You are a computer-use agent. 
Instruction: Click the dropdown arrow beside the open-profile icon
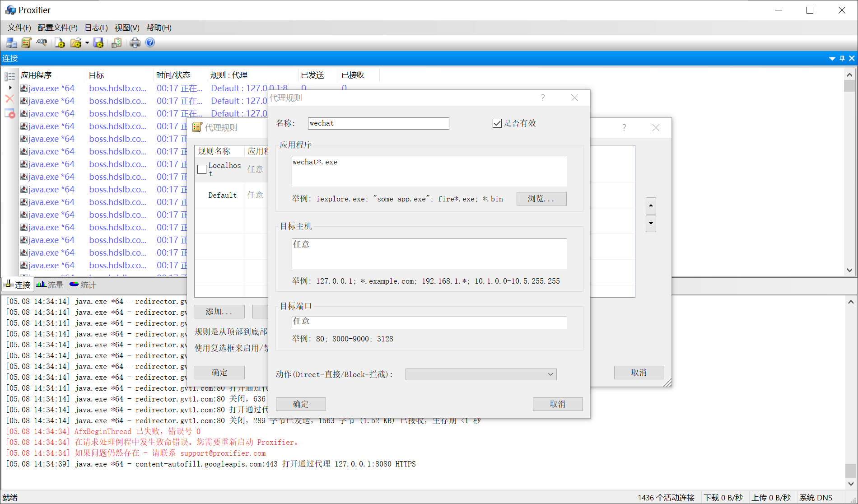[x=87, y=42]
